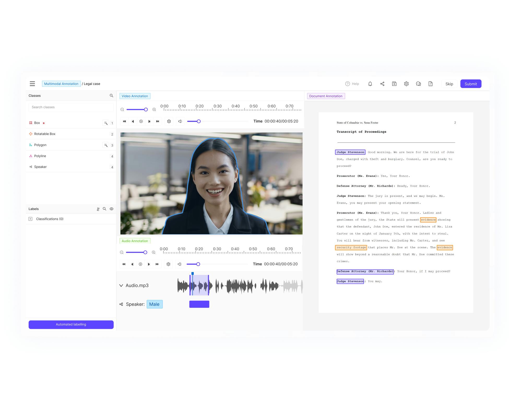Select the Document Annotation tab
509x420 pixels.
point(326,96)
